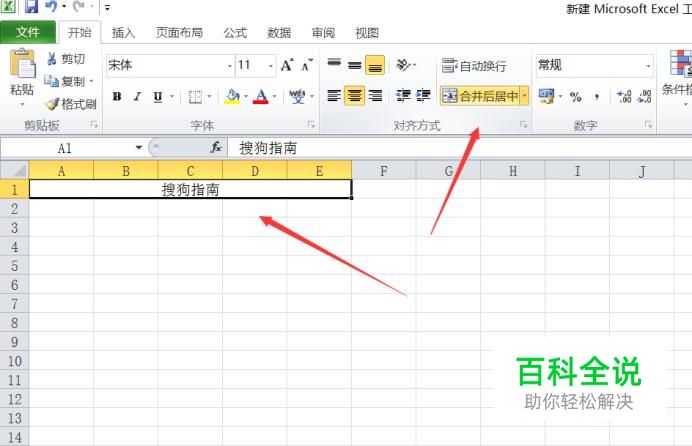
Task: Click the decrease indent icon
Action: pyautogui.click(x=403, y=95)
